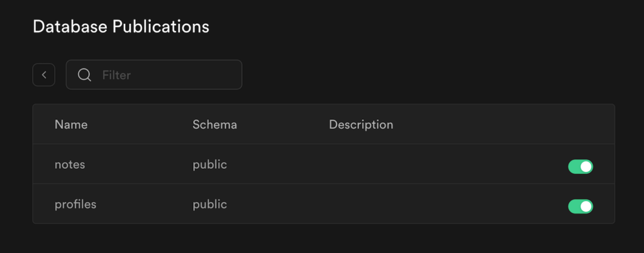Viewport: 644px width, 253px height.
Task: Click the Schema column header
Action: click(x=214, y=124)
